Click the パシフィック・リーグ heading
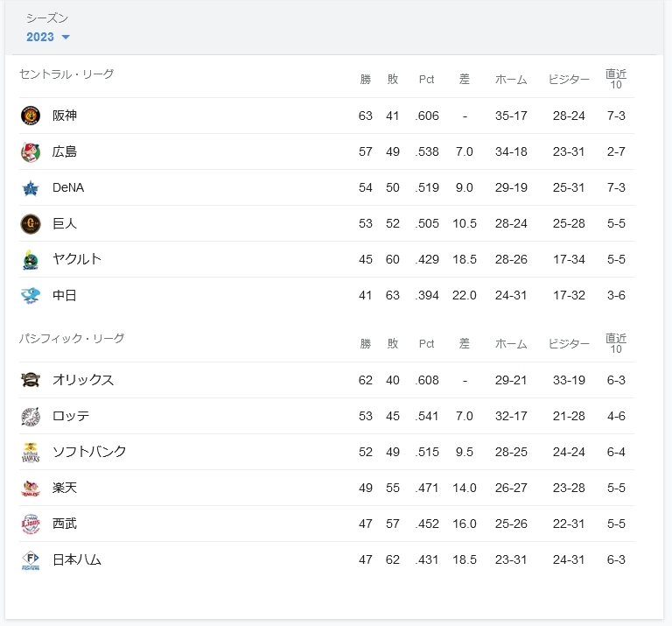 click(x=72, y=338)
